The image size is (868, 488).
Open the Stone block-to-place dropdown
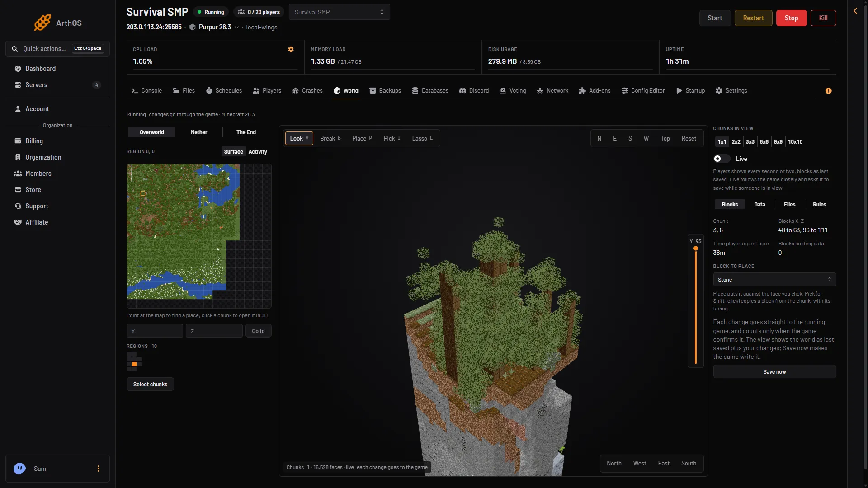pyautogui.click(x=774, y=280)
